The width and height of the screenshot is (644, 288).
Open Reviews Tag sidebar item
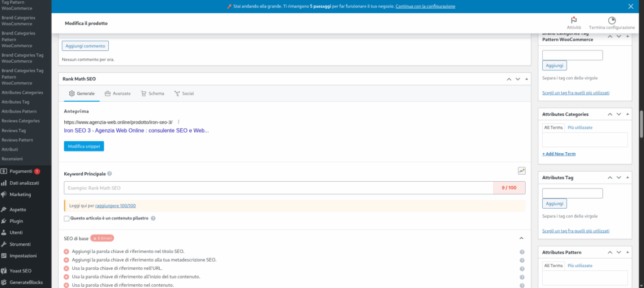click(x=14, y=130)
